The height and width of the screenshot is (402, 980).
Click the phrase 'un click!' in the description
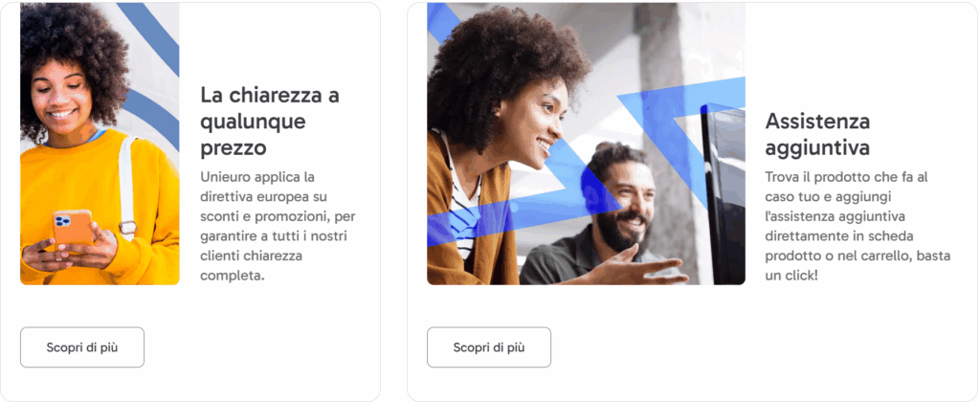[x=791, y=275]
